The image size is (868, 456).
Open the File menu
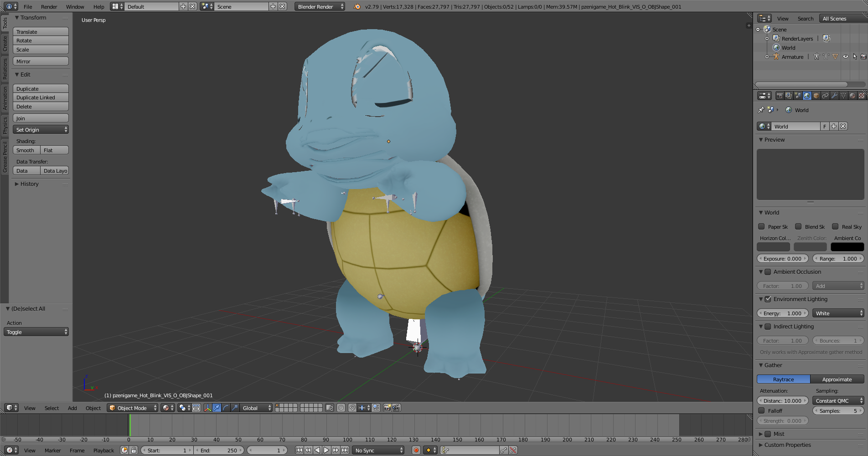[28, 6]
